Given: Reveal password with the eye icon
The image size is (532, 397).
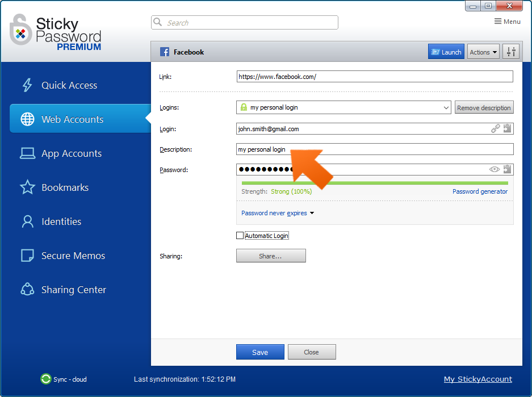Looking at the screenshot, I should (x=495, y=169).
